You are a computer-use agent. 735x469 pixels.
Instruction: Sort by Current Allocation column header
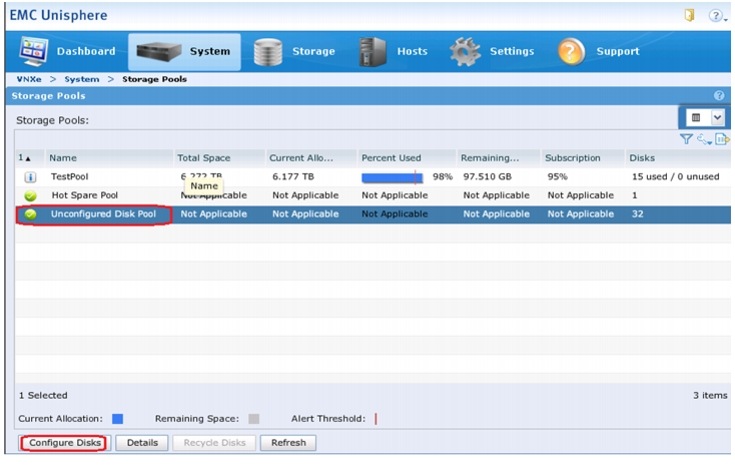click(x=311, y=158)
